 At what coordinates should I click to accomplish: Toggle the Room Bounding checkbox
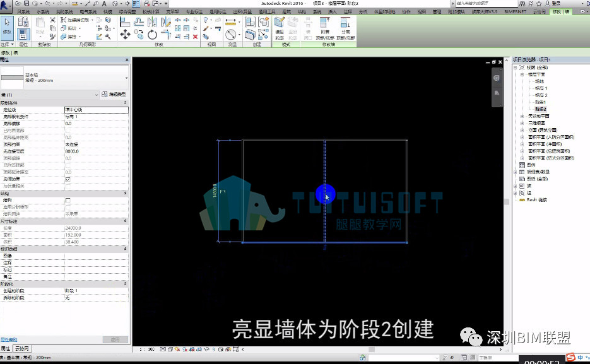pos(68,179)
